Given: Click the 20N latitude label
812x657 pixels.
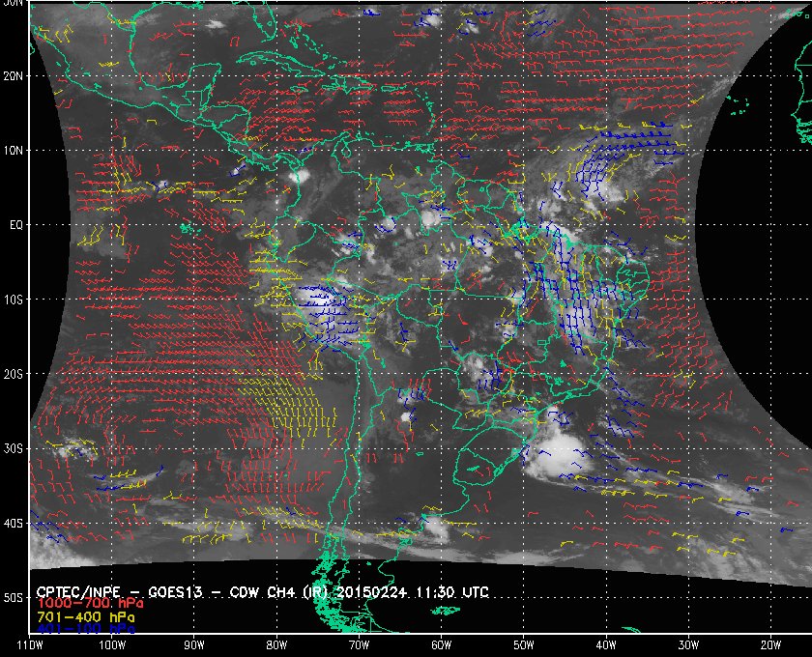Looking at the screenshot, I should click(x=13, y=76).
